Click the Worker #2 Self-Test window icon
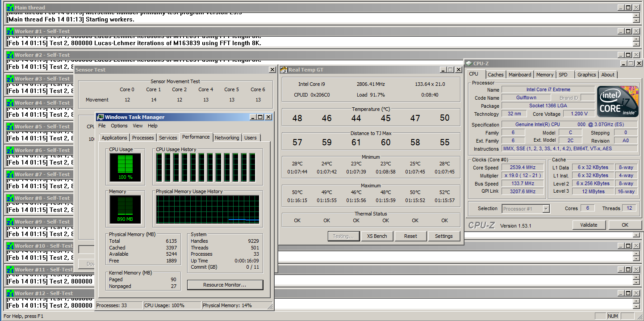 click(10, 55)
